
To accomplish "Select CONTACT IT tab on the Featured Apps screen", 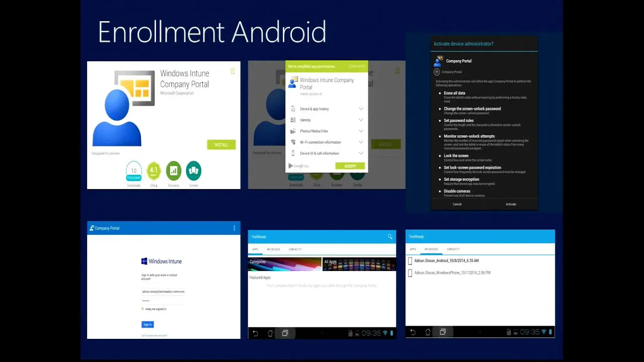I will [295, 249].
